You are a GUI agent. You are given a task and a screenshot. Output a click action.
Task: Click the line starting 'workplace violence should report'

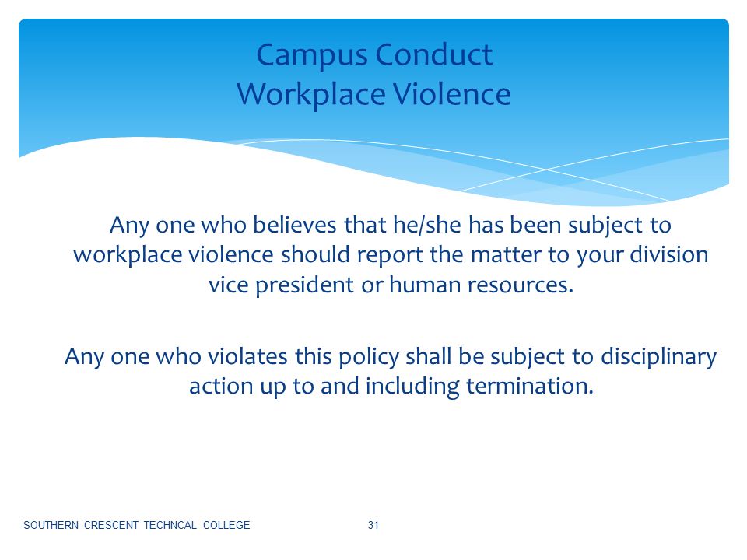(x=391, y=255)
